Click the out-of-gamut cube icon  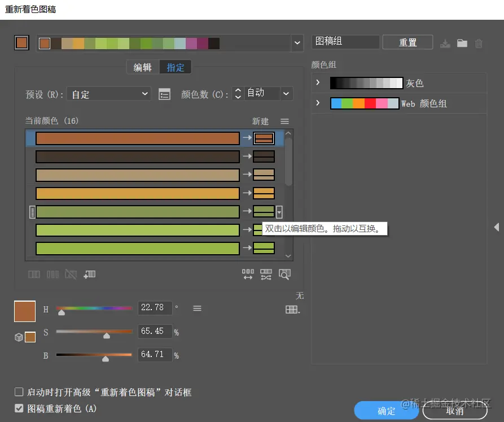[x=19, y=337]
